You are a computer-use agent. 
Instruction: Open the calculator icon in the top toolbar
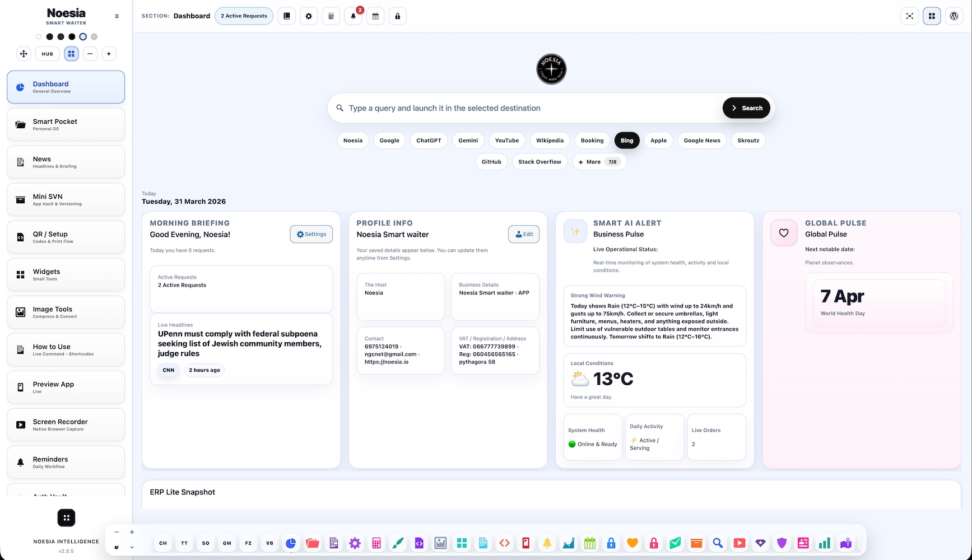pos(331,16)
